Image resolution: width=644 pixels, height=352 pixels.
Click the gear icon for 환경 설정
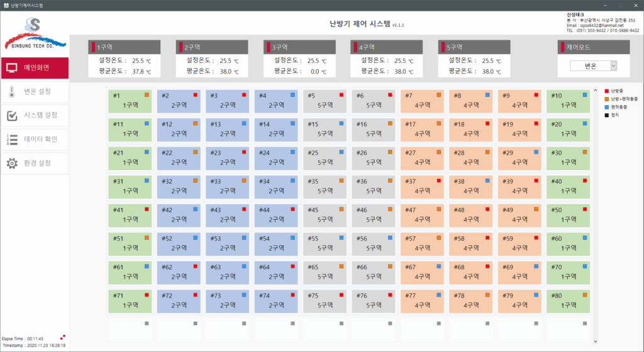12,164
